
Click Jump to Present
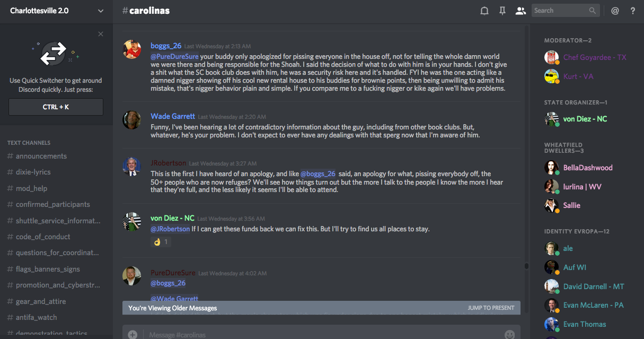pos(491,308)
